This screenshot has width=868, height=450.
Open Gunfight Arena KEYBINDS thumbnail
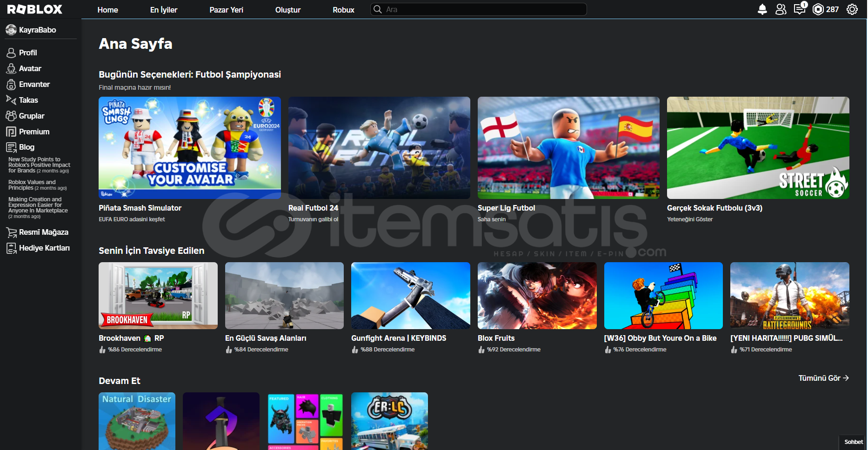(x=411, y=296)
